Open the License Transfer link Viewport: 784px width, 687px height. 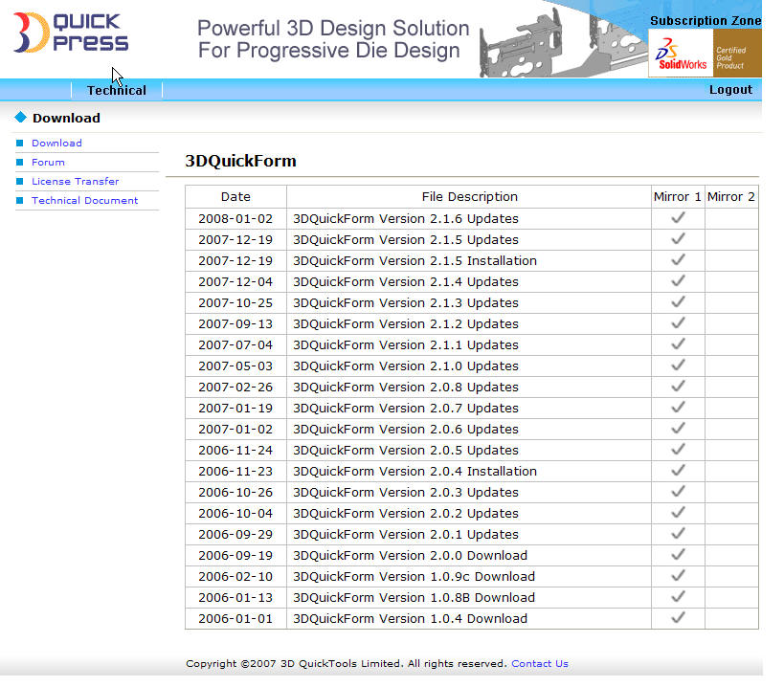pos(75,181)
